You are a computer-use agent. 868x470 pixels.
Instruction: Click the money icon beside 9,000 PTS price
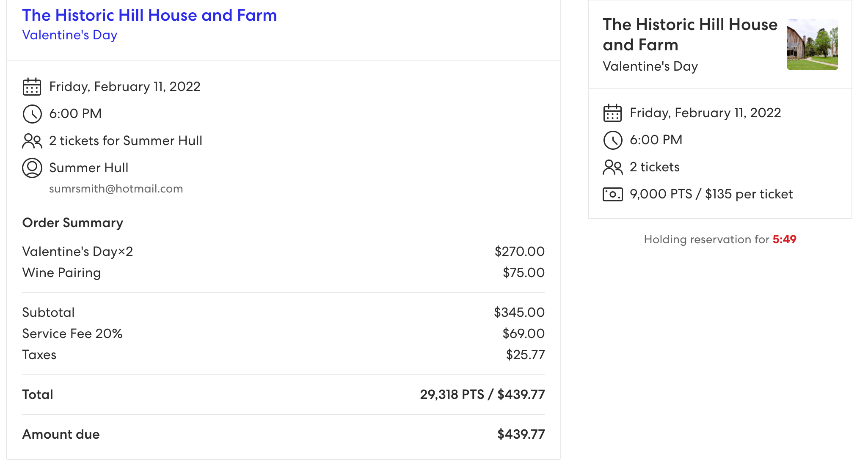click(612, 194)
